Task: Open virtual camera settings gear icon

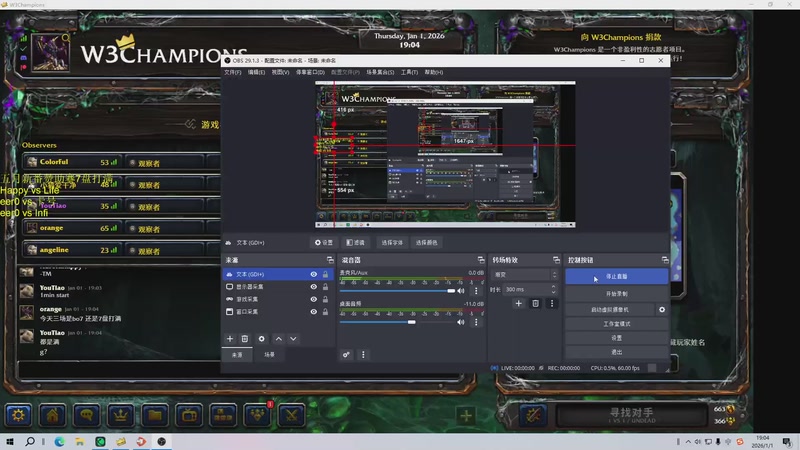Action: click(662, 310)
